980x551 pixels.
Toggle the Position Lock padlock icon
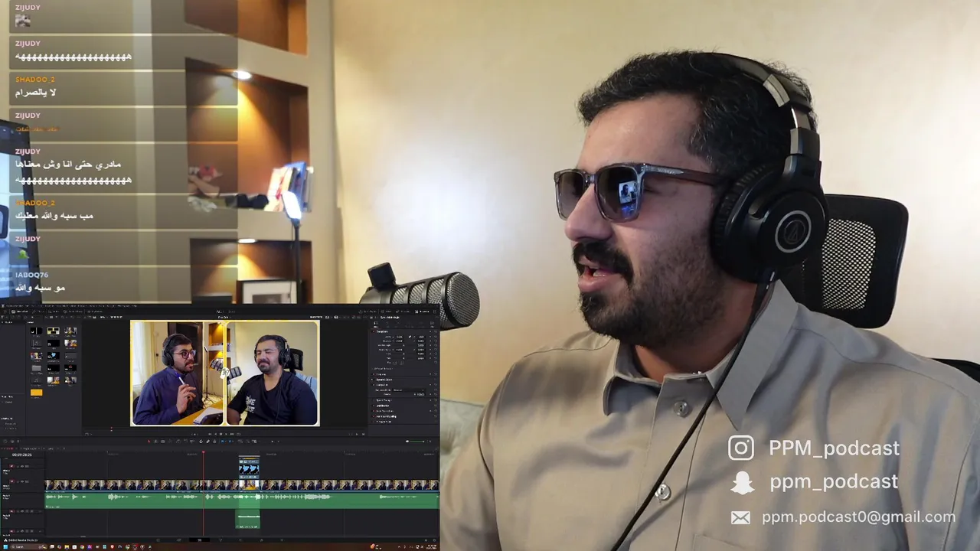(x=214, y=442)
